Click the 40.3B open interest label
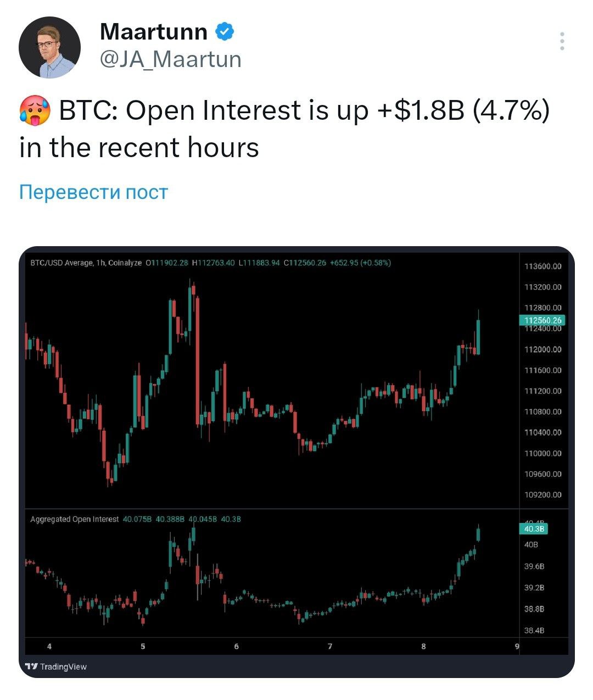Viewport: 593px width, 700px height. click(x=534, y=529)
